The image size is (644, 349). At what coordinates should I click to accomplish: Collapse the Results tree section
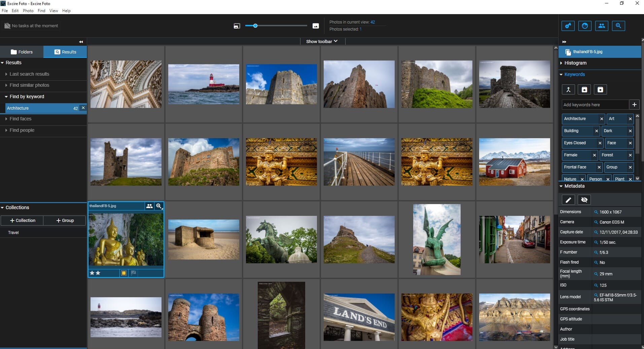pos(2,63)
